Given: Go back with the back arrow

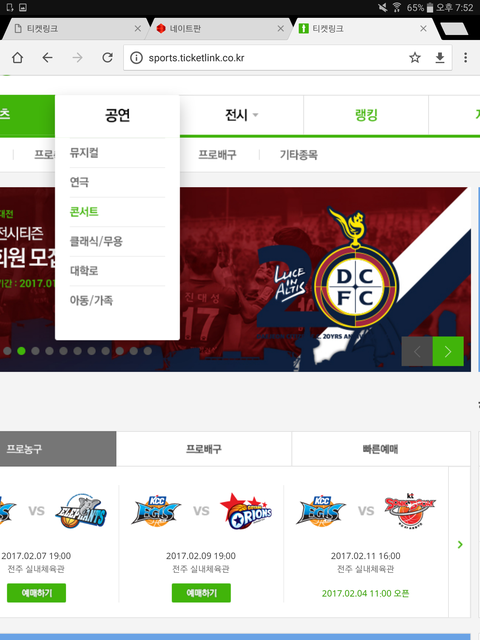Looking at the screenshot, I should click(47, 58).
